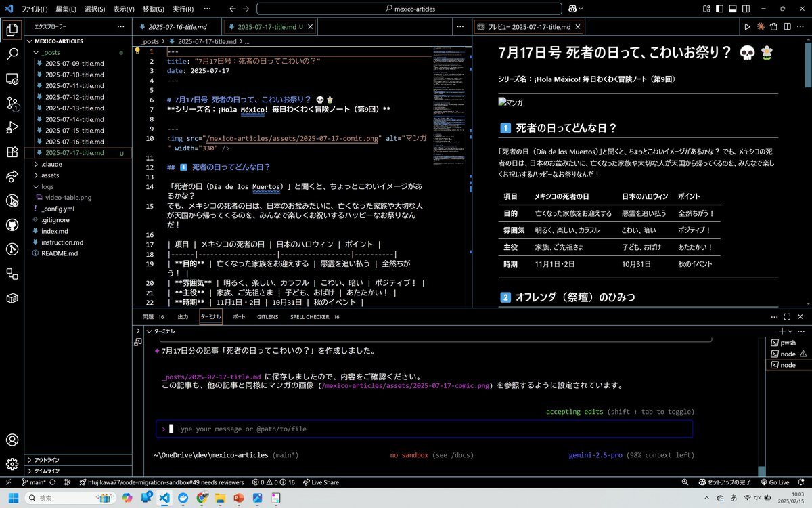This screenshot has width=812, height=508.
Task: Switch to the GITLENS panel tab
Action: pyautogui.click(x=267, y=316)
